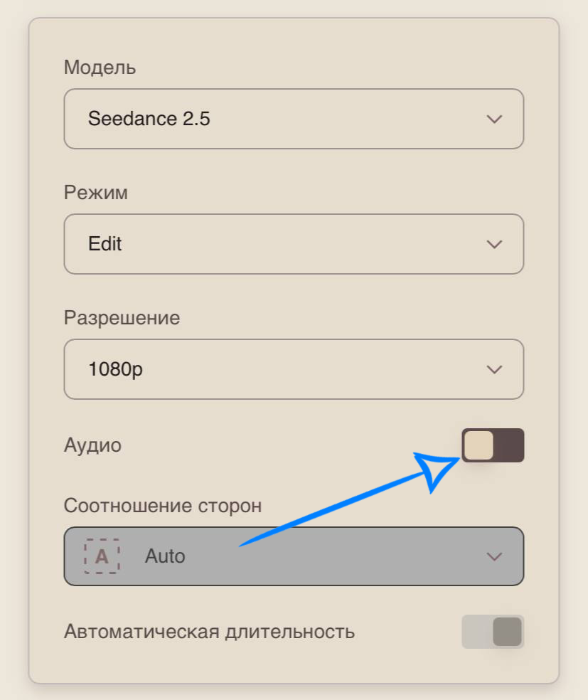This screenshot has height=700, width=588.
Task: Click the chevron arrow in the Модель field
Action: pos(494,120)
